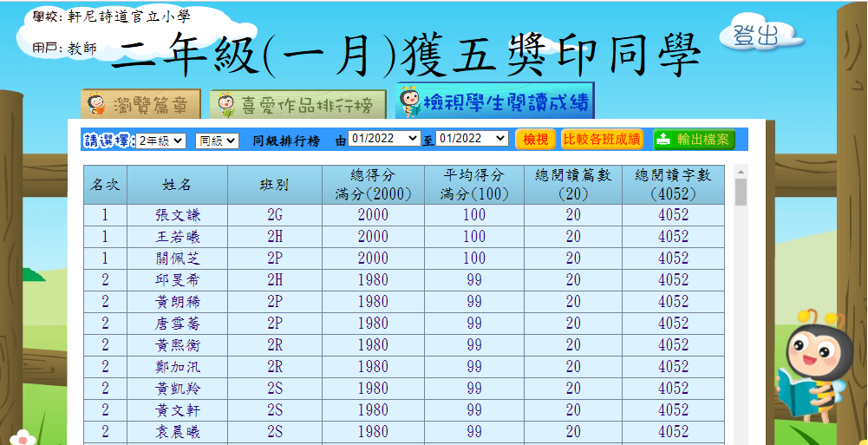Click the scrollbar up arrow beside table
The image size is (868, 445).
741,171
